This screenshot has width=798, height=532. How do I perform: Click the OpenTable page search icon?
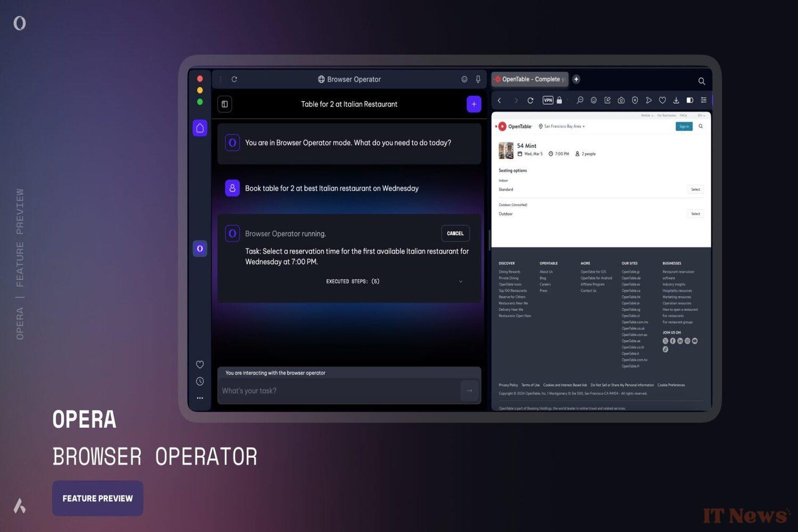coord(701,127)
